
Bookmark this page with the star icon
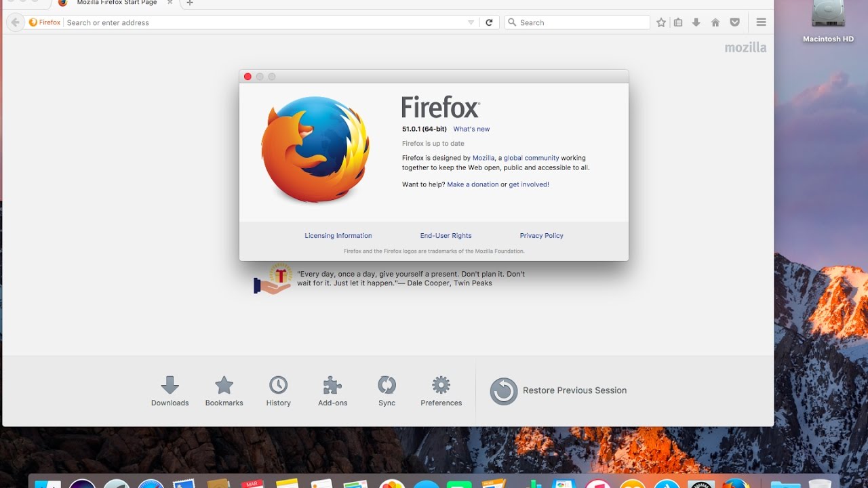click(661, 22)
